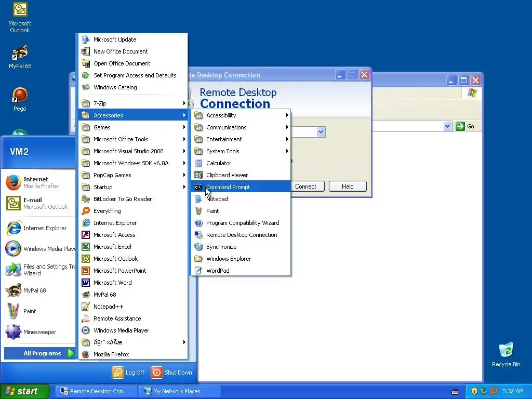
Task: Choose Program Compatibility Wizard
Action: click(241, 223)
